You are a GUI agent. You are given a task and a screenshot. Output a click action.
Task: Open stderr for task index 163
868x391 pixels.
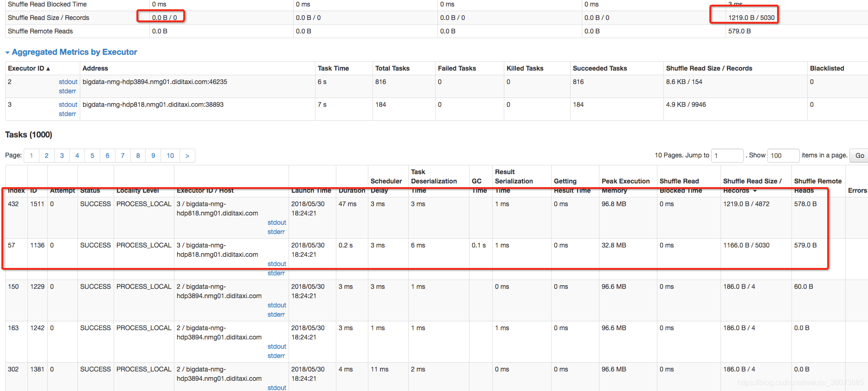pos(276,356)
